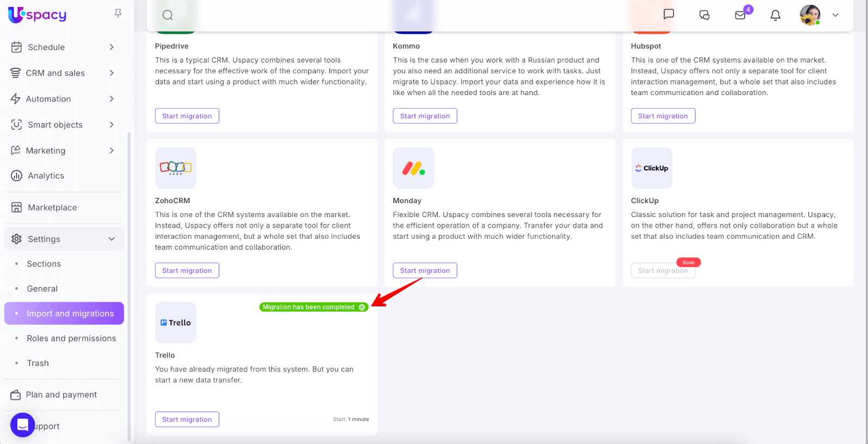Click the Trello logo thumbnail

pos(176,322)
